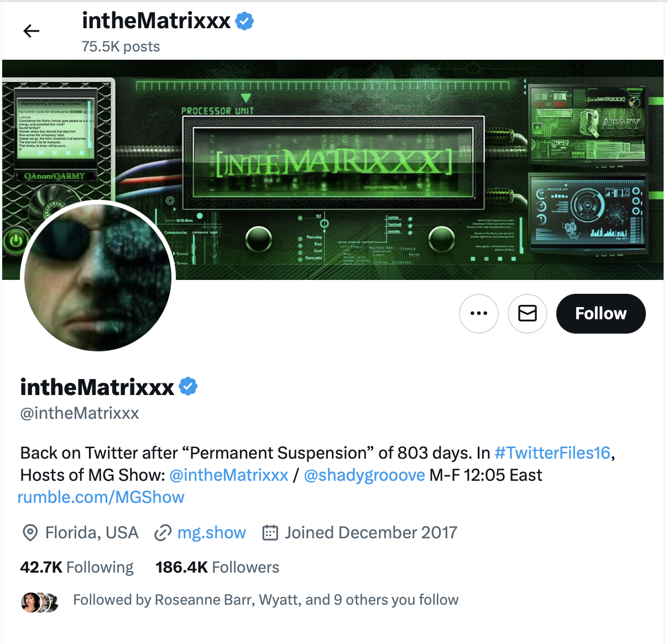Click the mutual followers avatar stack

(x=39, y=603)
